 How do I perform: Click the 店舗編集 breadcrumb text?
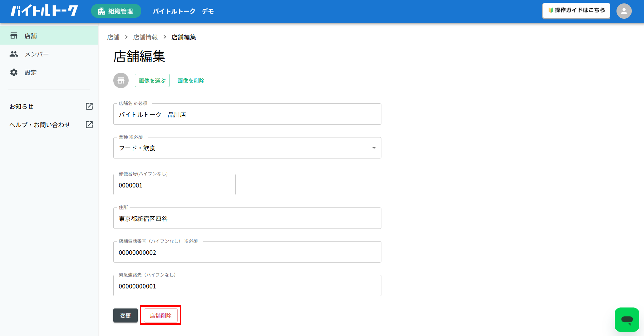(x=183, y=37)
